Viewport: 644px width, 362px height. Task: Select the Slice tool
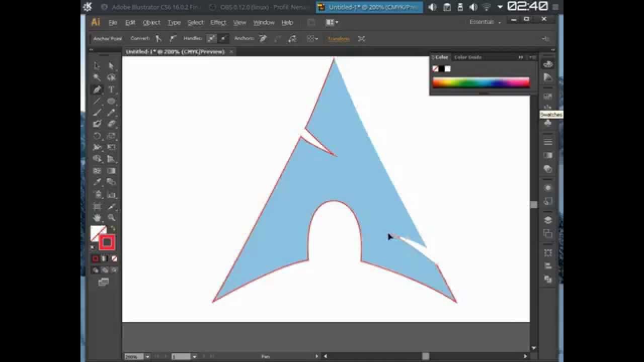tap(111, 207)
